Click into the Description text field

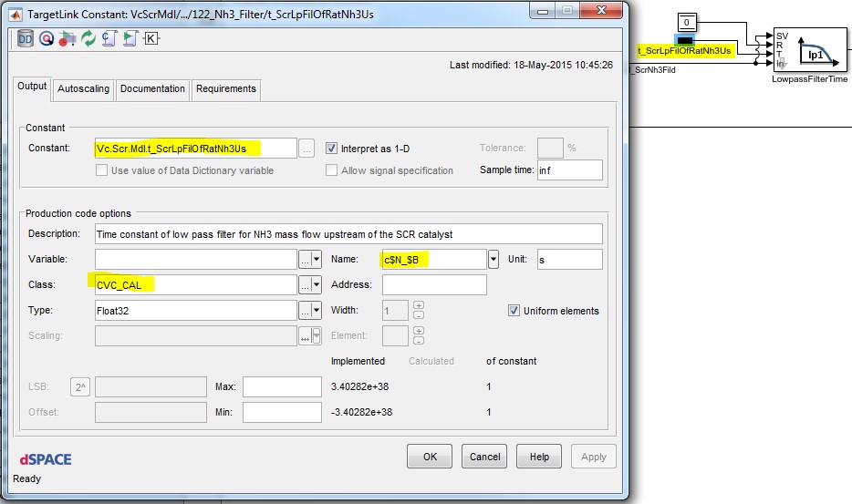pos(347,234)
